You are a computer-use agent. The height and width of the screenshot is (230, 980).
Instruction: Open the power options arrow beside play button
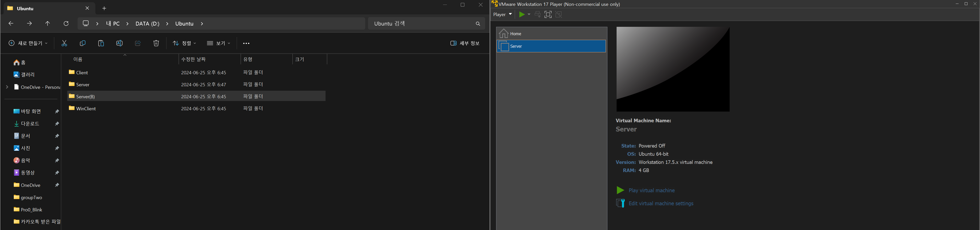pos(529,15)
